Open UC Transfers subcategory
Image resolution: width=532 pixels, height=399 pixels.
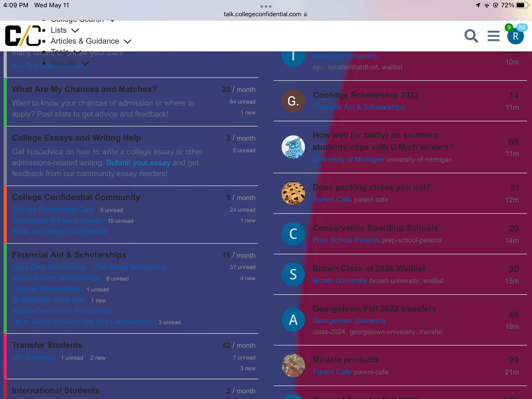click(33, 357)
